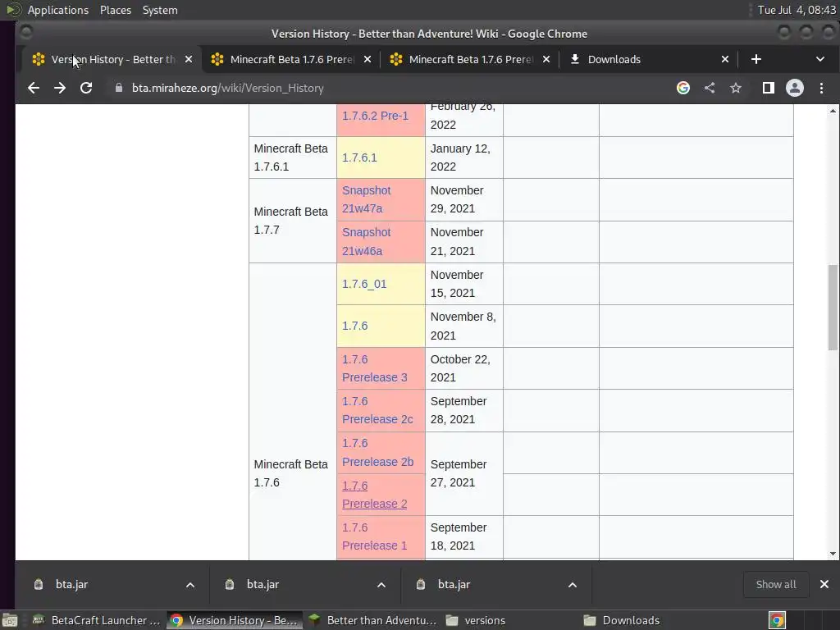Image resolution: width=840 pixels, height=630 pixels.
Task: Open Chrome three-dot menu
Action: click(x=821, y=88)
